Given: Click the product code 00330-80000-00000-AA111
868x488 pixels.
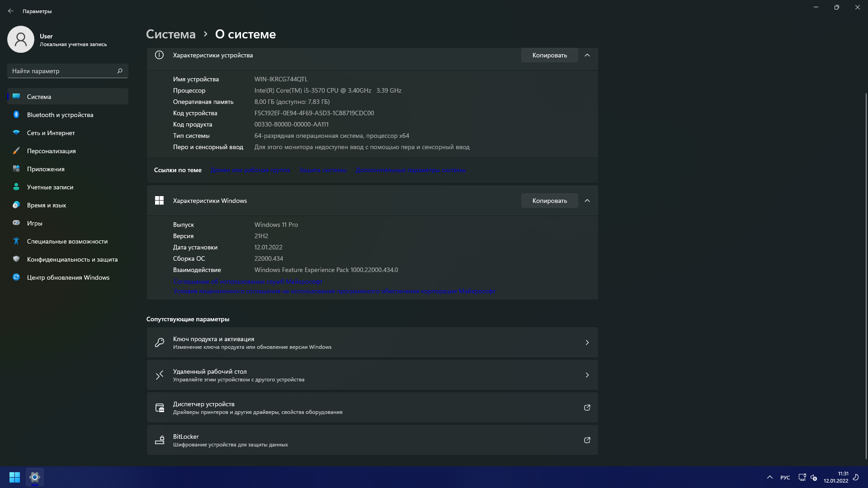Looking at the screenshot, I should pyautogui.click(x=291, y=124).
